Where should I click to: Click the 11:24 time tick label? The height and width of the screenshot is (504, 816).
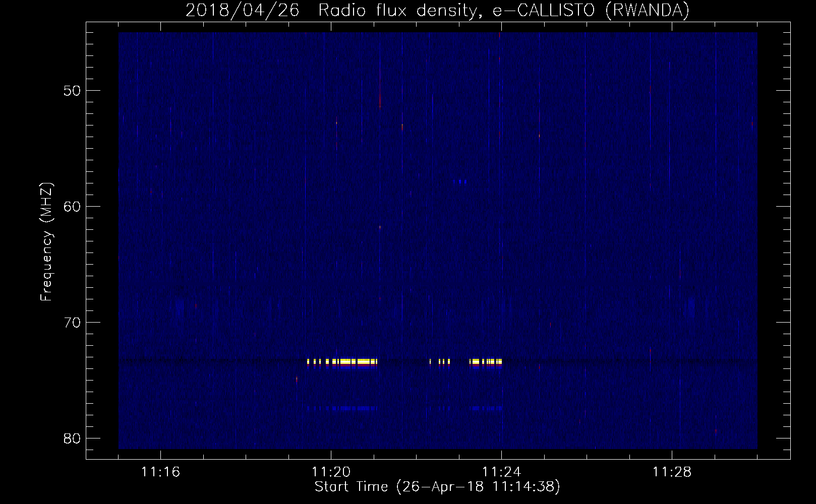coord(501,473)
